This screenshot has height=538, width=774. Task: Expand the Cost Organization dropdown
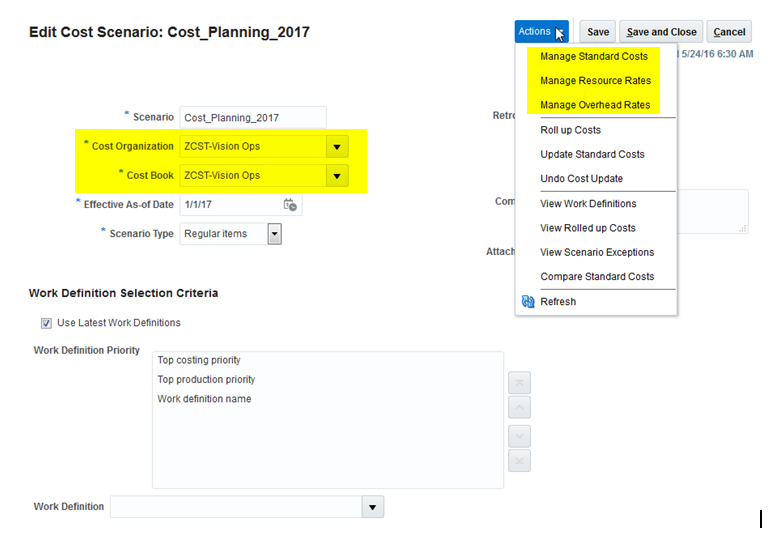338,147
